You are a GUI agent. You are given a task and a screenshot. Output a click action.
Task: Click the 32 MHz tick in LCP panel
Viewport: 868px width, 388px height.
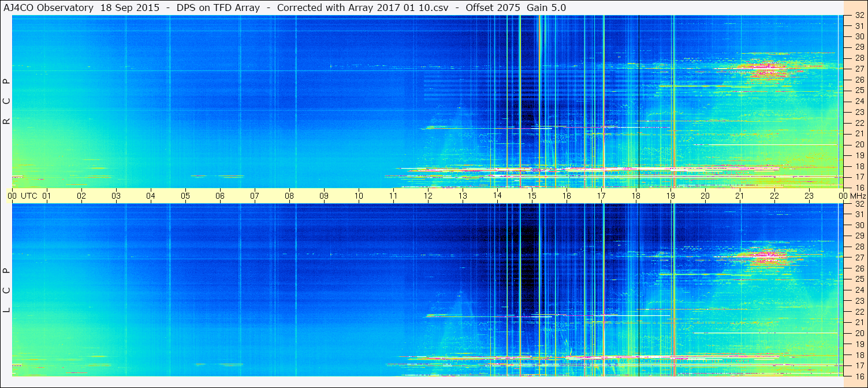(859, 204)
